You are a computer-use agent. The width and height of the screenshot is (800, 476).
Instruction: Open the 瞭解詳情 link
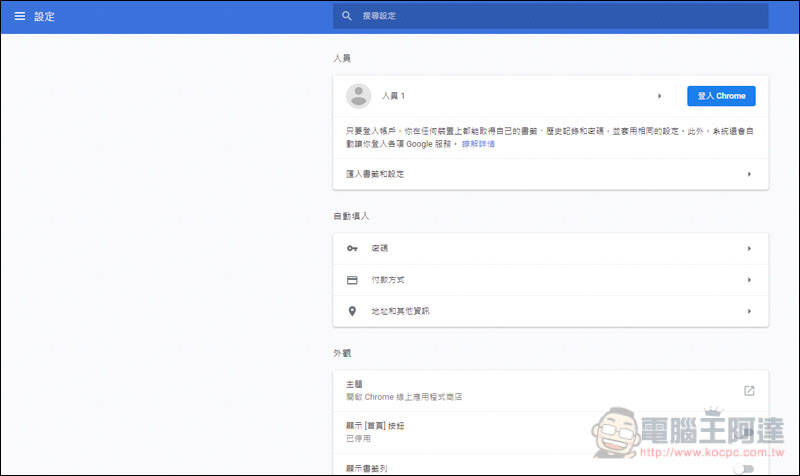478,144
